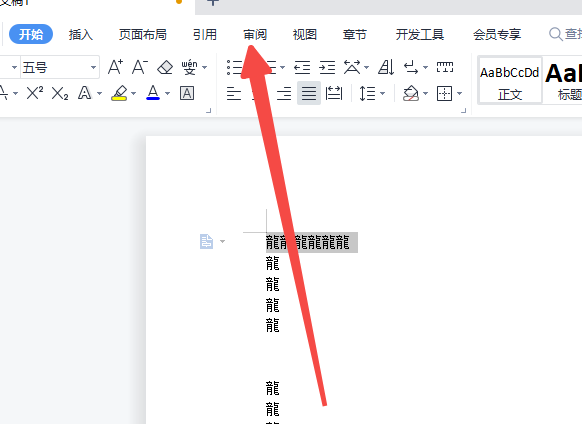Apply subscript formatting
The height and width of the screenshot is (424, 582).
(x=60, y=93)
